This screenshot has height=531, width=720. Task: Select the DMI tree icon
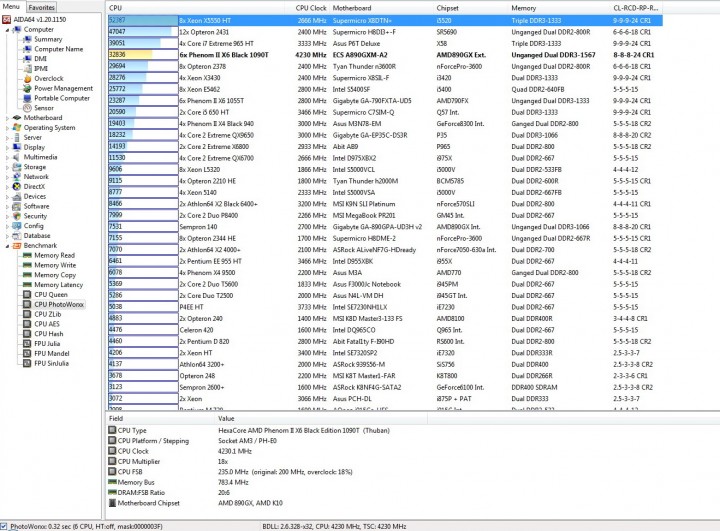pos(27,58)
